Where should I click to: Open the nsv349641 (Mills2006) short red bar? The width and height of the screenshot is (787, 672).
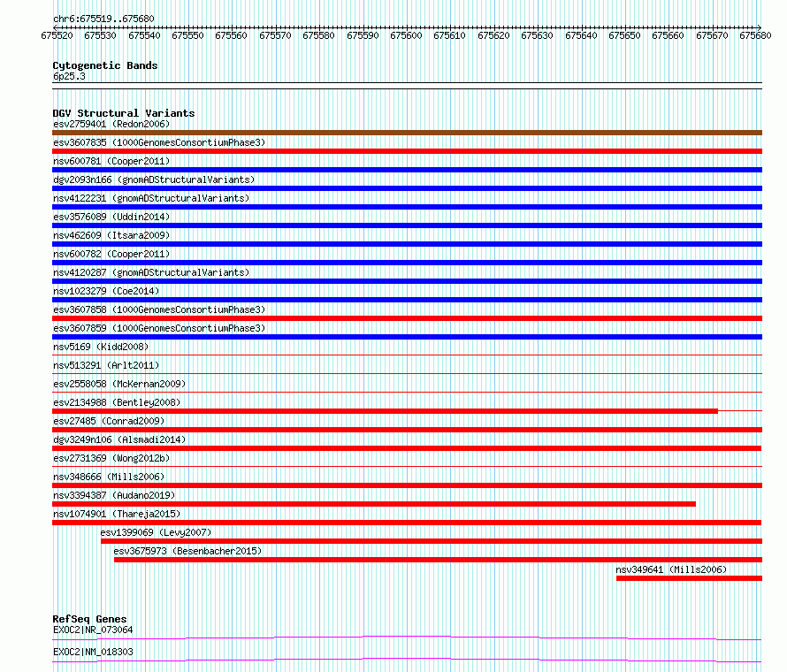[x=689, y=578]
